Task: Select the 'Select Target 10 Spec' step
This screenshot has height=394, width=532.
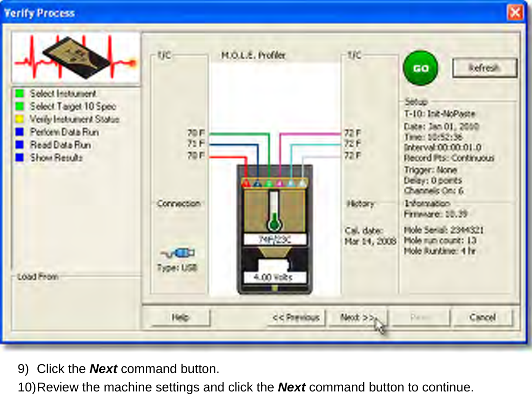Action: (x=73, y=106)
